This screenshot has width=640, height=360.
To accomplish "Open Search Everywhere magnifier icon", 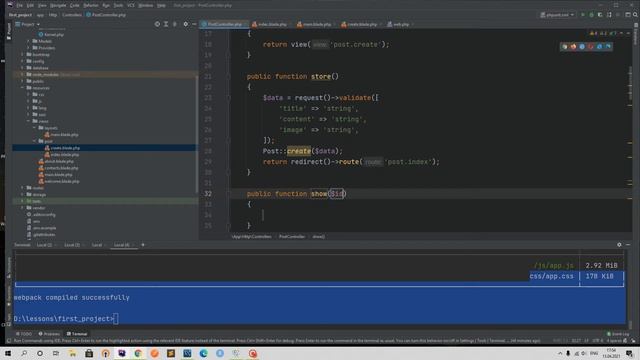I will tap(635, 15).
